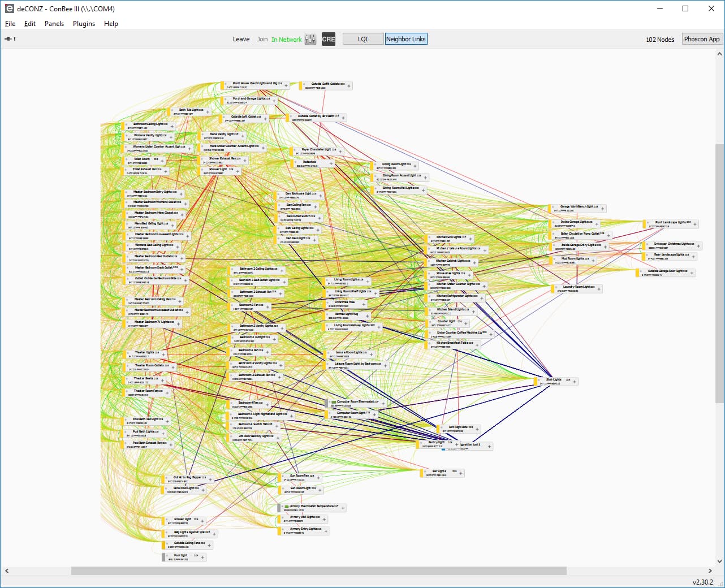Expand the Bath Tub Light node plus
The image size is (725, 588).
(208, 112)
